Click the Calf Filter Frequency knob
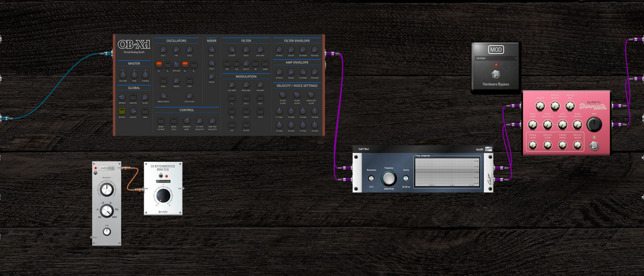 389,179
